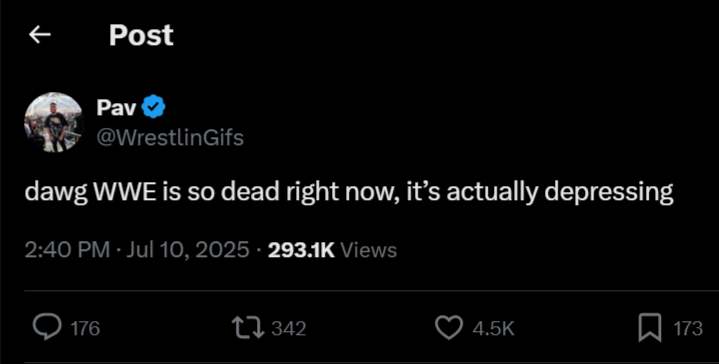Select the tweet text about WWE
719x364 pixels.
(349, 193)
